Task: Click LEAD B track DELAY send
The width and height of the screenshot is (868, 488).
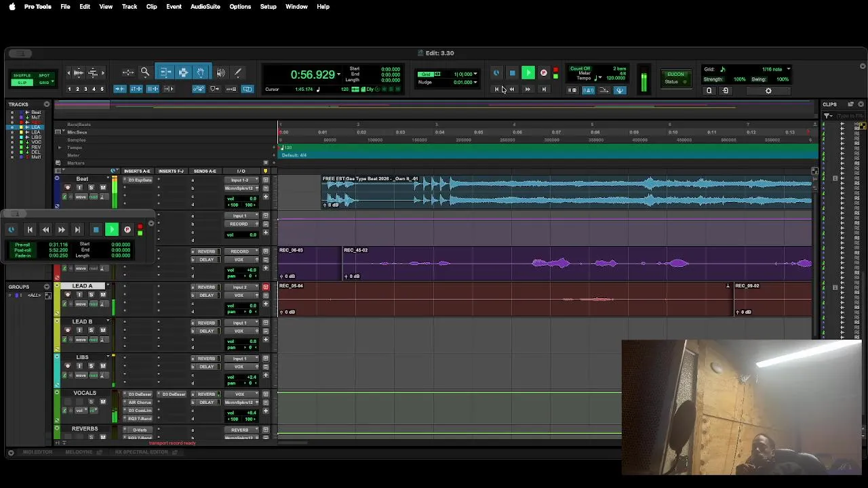Action: (206, 331)
